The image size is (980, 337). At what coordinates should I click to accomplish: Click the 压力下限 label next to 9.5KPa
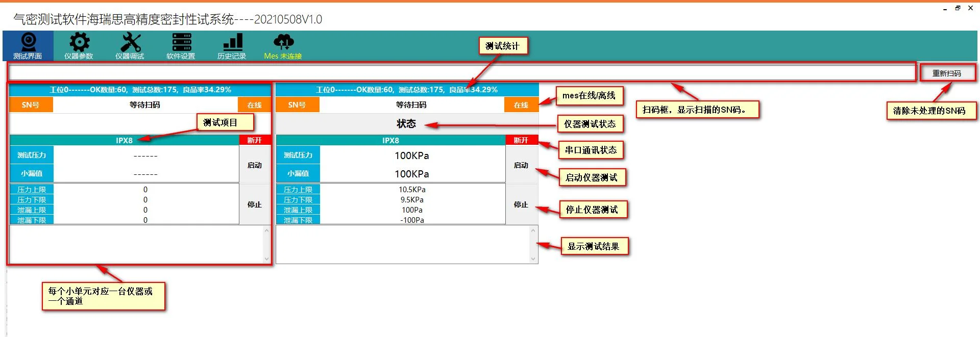(298, 200)
